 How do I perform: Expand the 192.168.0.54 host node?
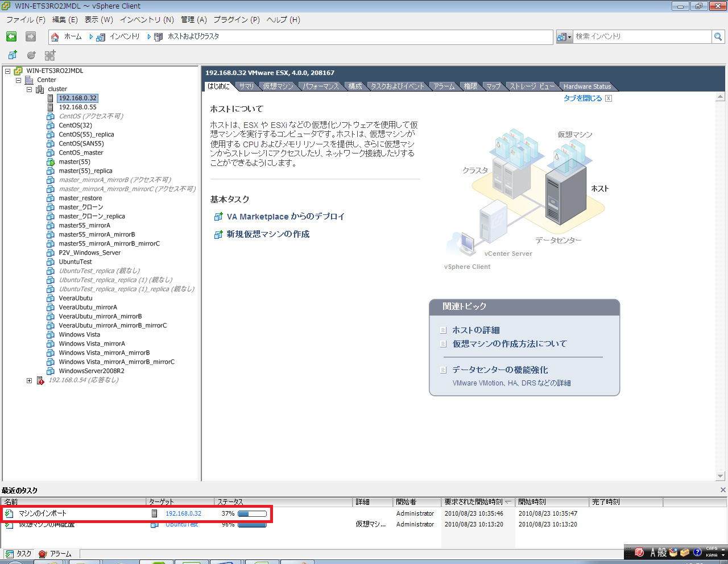pyautogui.click(x=30, y=380)
